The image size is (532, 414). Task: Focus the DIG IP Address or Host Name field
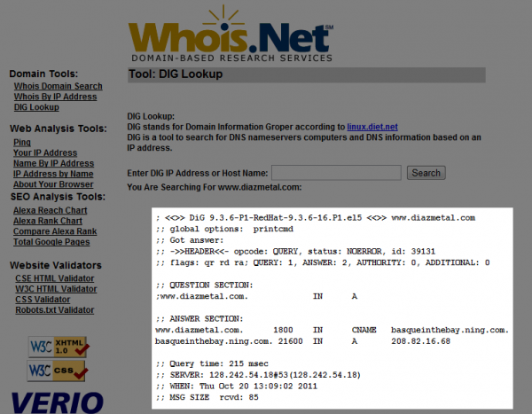tap(336, 173)
